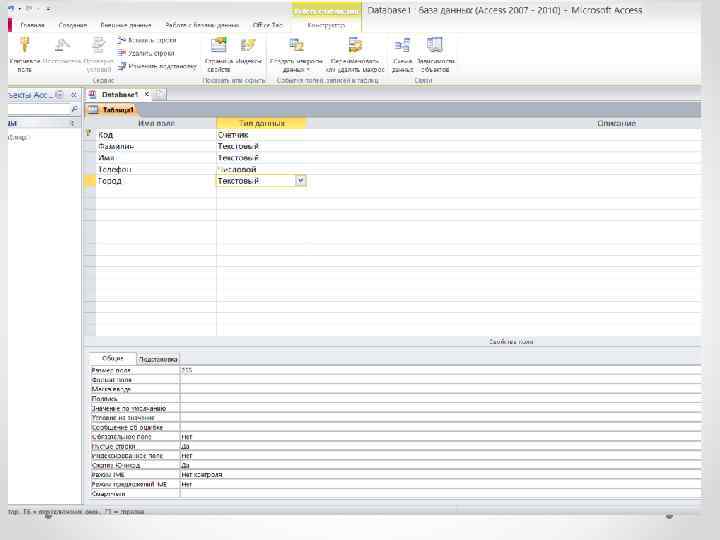Open the quick access toolbar customize arrow

coord(49,9)
